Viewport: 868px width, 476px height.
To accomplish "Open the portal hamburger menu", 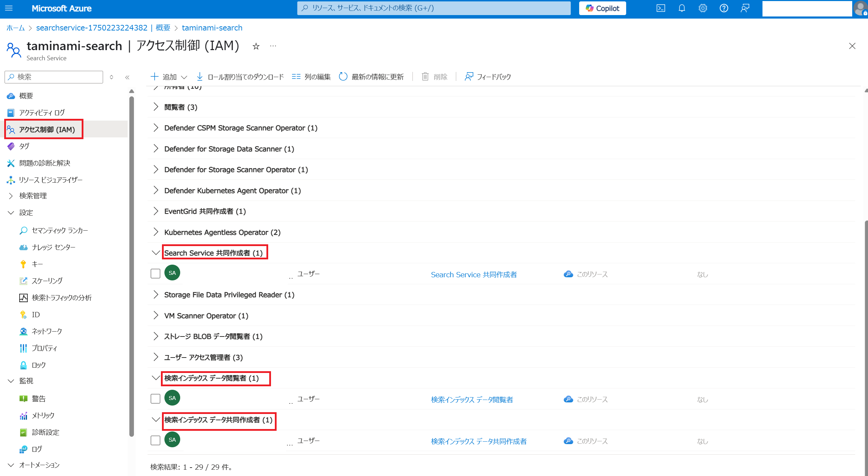I will click(x=9, y=8).
